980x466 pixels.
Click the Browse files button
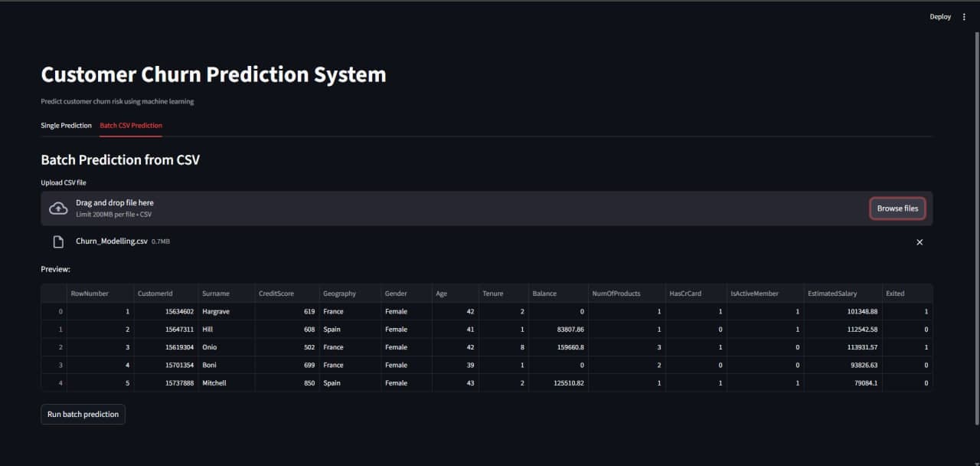tap(897, 208)
